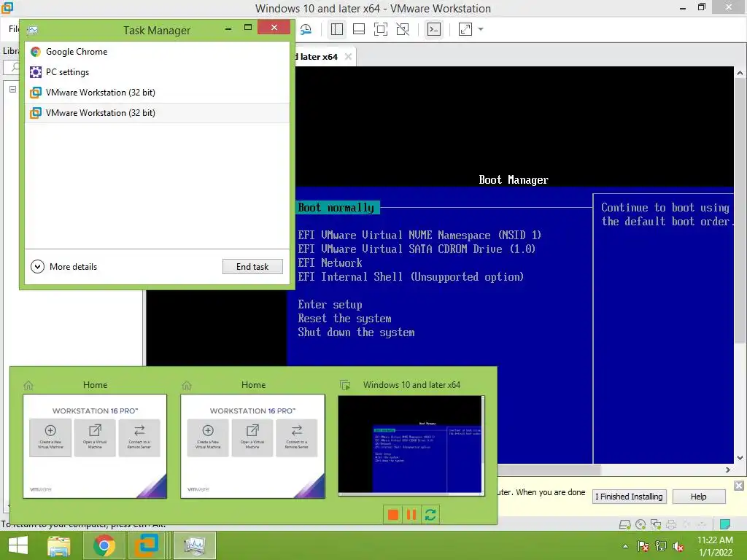
Task: Open Google Chrome from the taskbar
Action: (104, 545)
